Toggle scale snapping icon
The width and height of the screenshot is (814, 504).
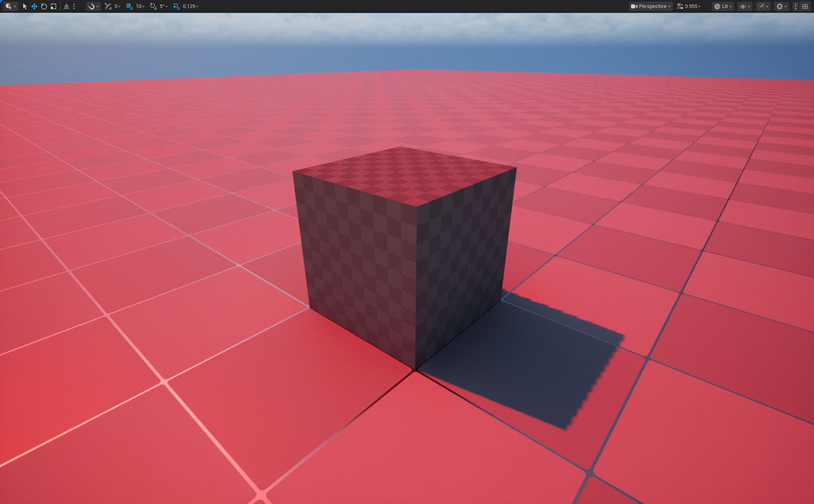pyautogui.click(x=176, y=6)
